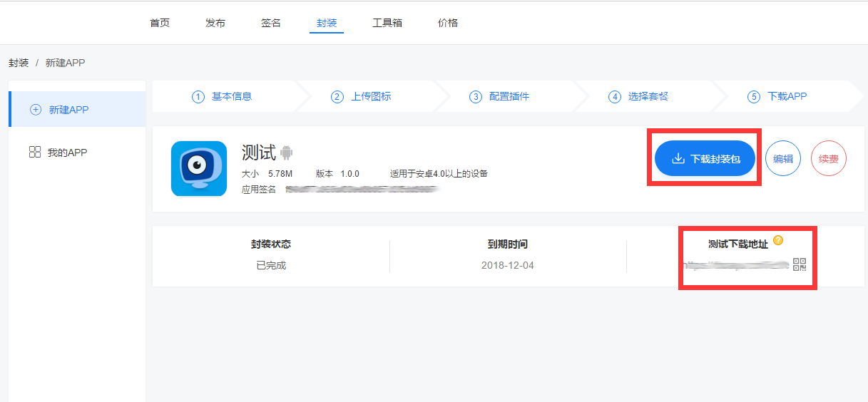Select the 封装 navigation tab
The width and height of the screenshot is (868, 402).
click(x=327, y=23)
